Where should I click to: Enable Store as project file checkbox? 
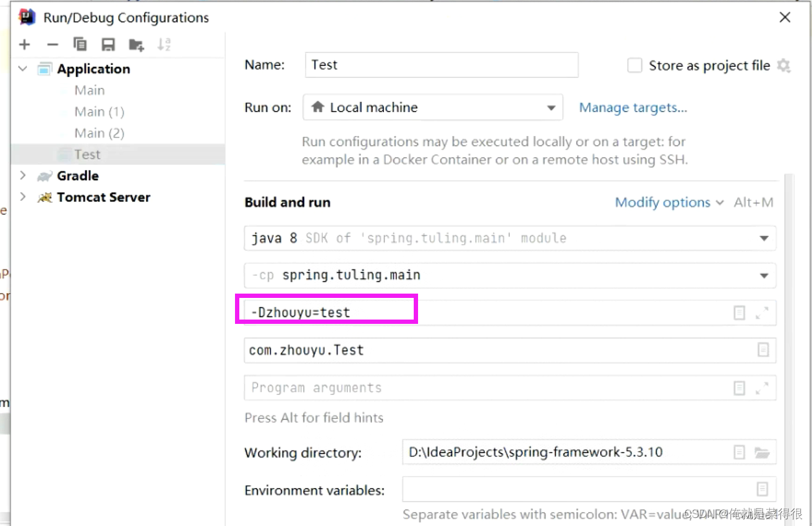pos(635,66)
